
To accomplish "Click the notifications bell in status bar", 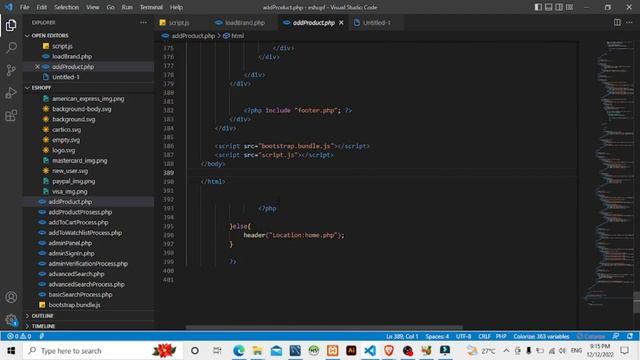I will 630,336.
